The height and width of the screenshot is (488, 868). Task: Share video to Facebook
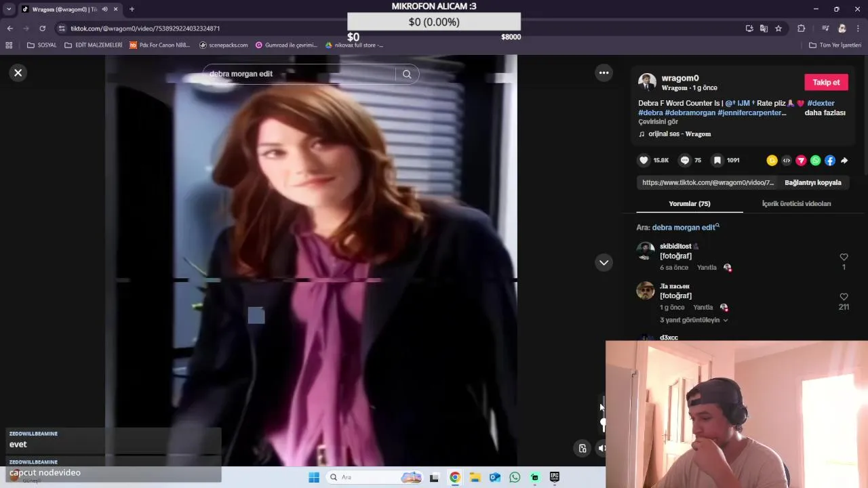(x=830, y=161)
